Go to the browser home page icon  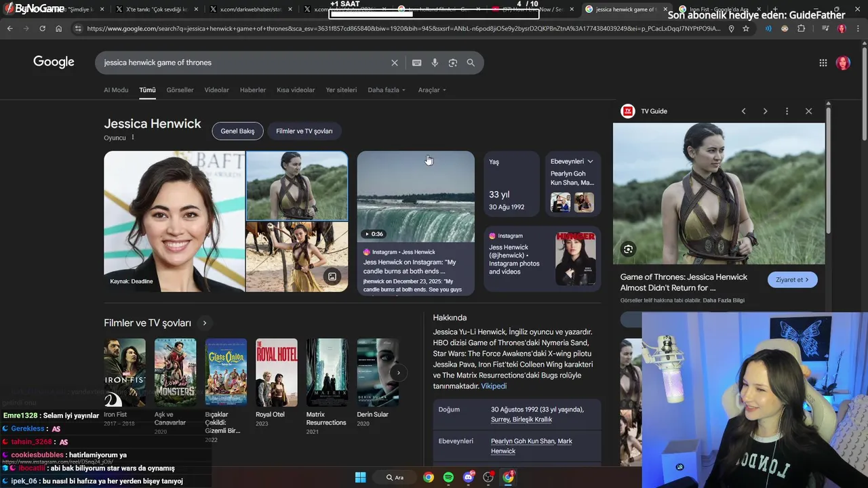point(59,28)
